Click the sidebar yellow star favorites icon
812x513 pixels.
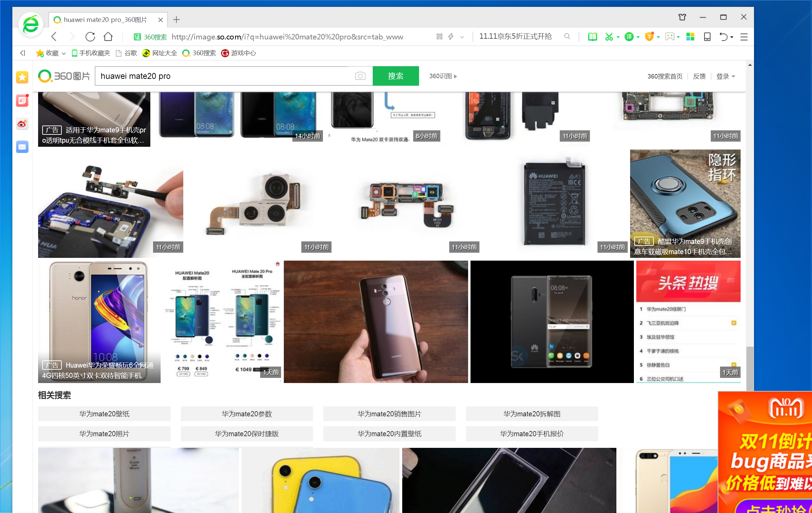click(22, 77)
